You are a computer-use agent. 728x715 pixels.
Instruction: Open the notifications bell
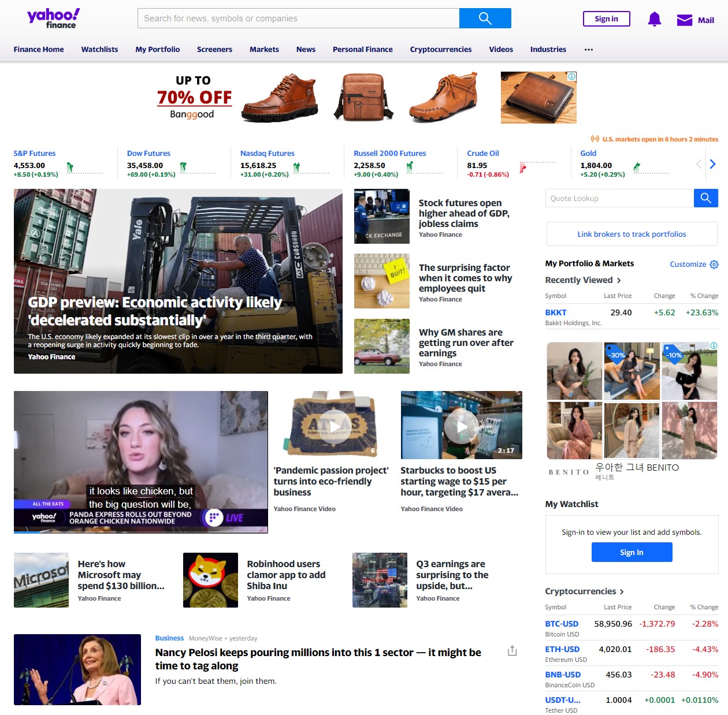[x=654, y=19]
